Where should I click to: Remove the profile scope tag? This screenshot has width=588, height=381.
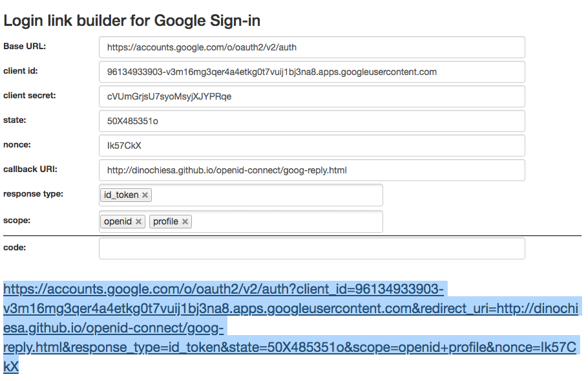coord(185,221)
